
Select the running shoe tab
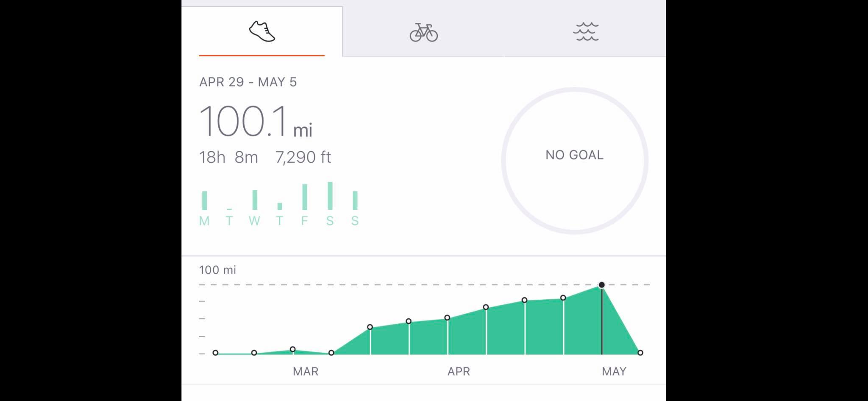(x=262, y=31)
